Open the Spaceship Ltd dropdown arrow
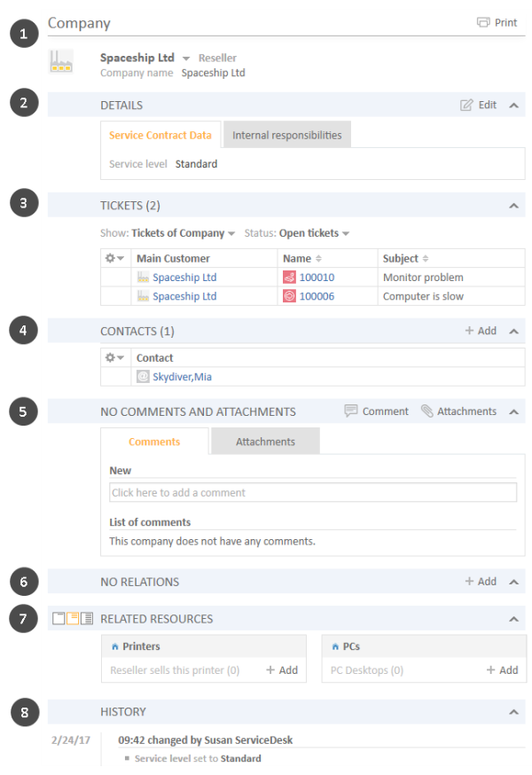Viewport: 532px width, 775px height. (186, 59)
